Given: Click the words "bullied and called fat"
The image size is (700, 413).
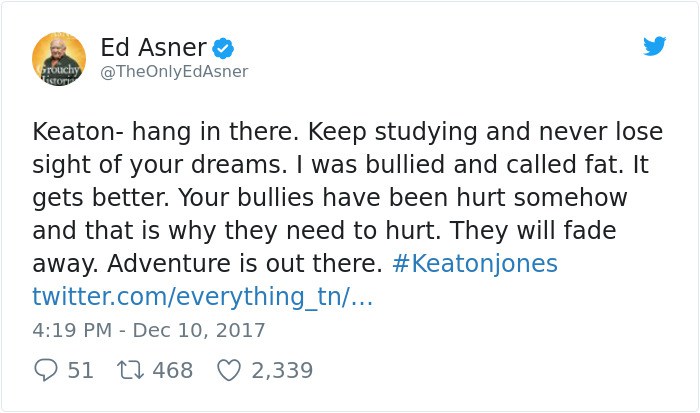Looking at the screenshot, I should [494, 164].
